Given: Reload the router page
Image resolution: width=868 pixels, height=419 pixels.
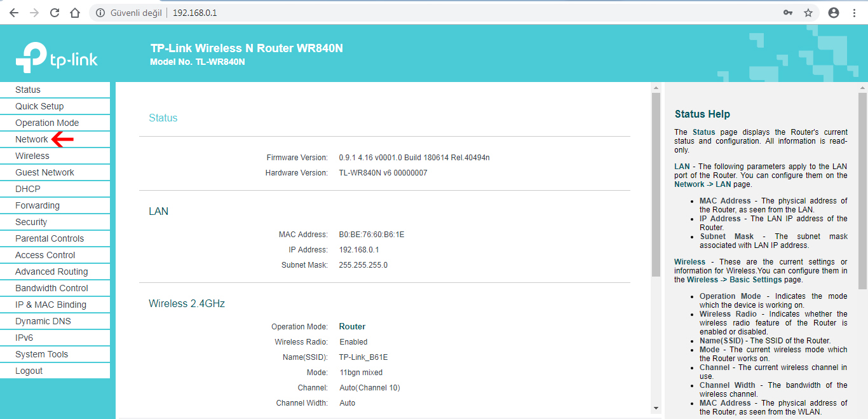Looking at the screenshot, I should [55, 13].
